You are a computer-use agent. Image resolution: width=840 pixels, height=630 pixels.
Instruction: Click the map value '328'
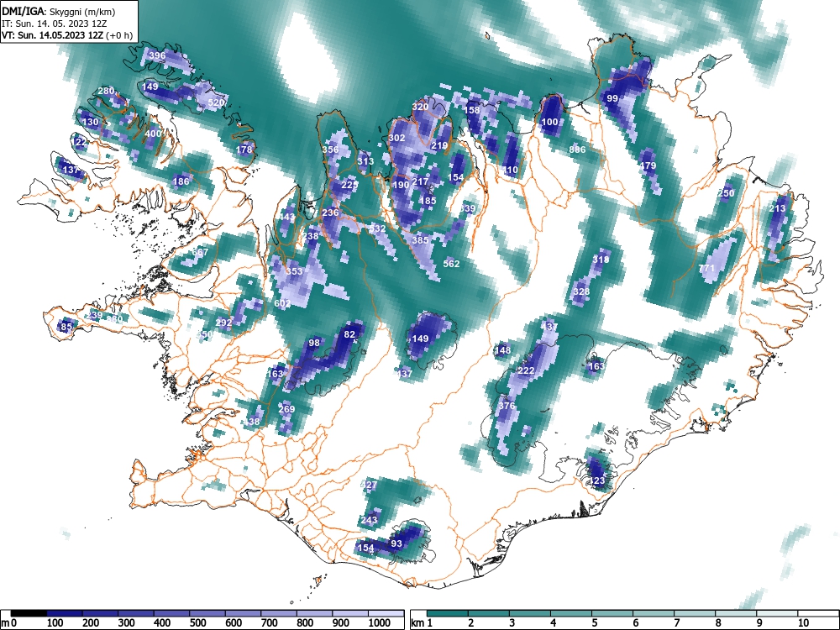coord(581,292)
